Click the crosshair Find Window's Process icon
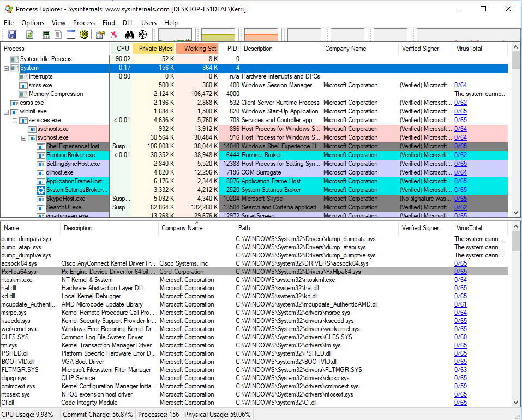The height and width of the screenshot is (420, 522). click(x=143, y=34)
